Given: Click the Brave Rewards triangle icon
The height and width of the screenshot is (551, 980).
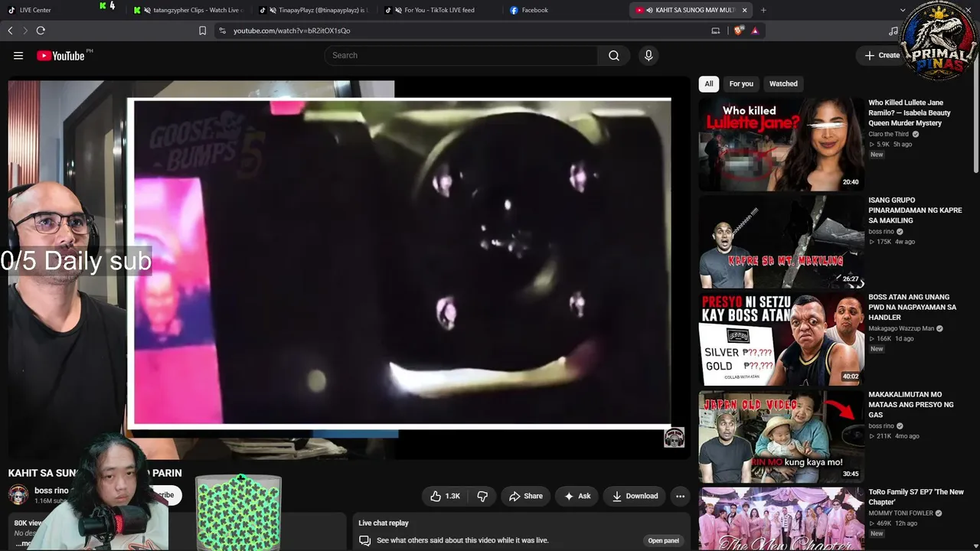Looking at the screenshot, I should [755, 31].
